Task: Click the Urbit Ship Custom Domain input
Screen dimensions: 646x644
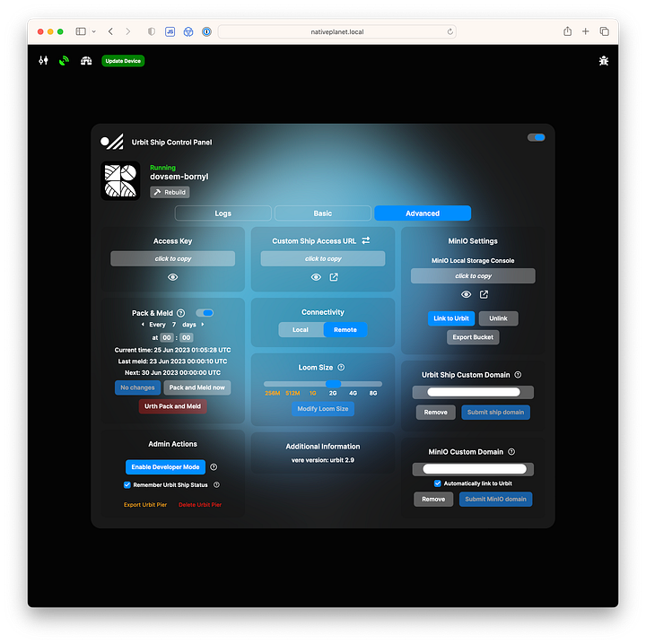Action: coord(473,392)
